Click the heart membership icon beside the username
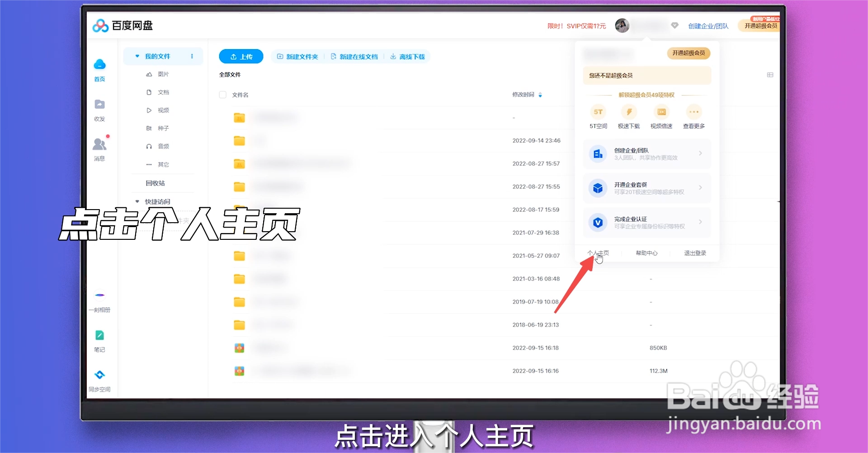 pyautogui.click(x=675, y=26)
